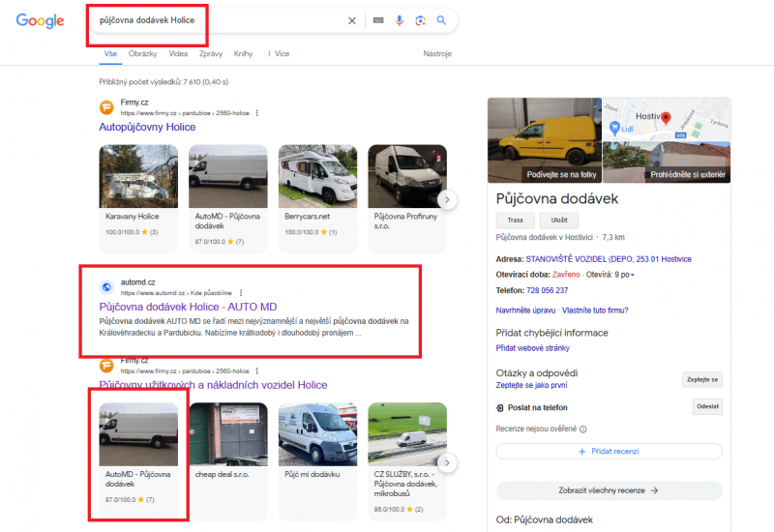Viewport: 774px width, 532px height.
Task: Switch to the Knihy tab
Action: point(244,54)
